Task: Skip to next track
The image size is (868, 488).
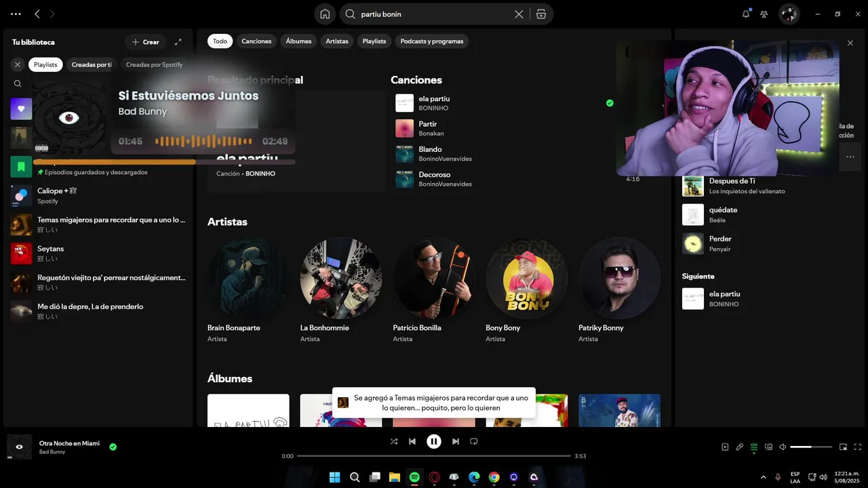Action: point(456,441)
